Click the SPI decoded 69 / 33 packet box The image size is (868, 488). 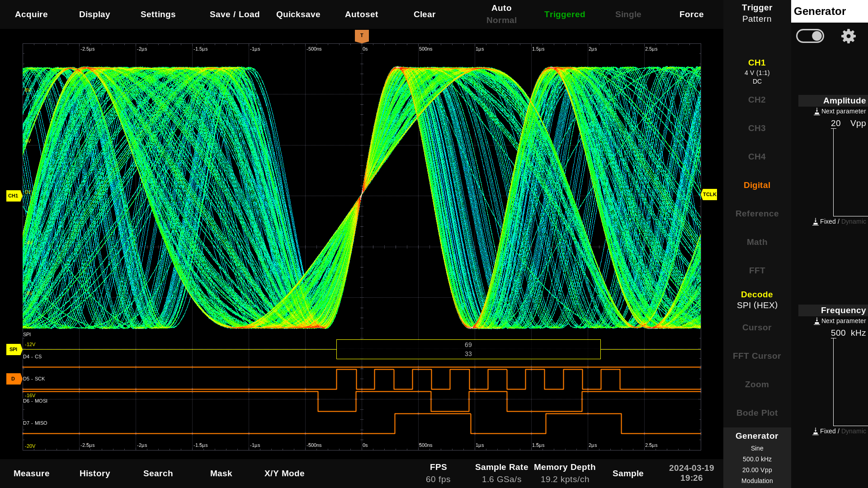point(468,349)
